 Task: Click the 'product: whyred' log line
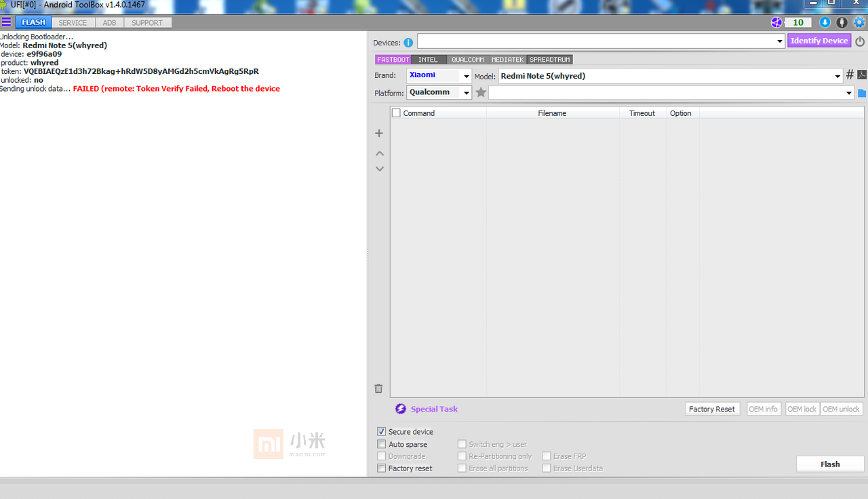30,63
